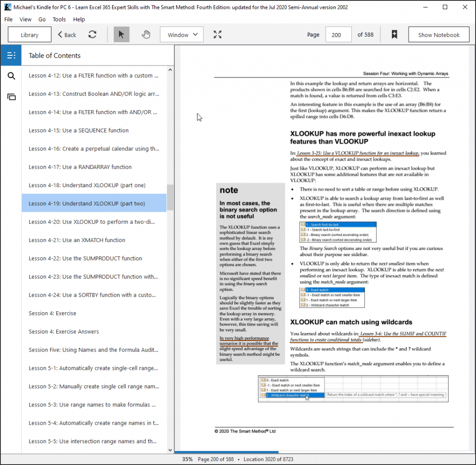Image resolution: width=476 pixels, height=465 pixels.
Task: Open Session Five: Using Names and Formula Auditing
Action: [x=94, y=350]
